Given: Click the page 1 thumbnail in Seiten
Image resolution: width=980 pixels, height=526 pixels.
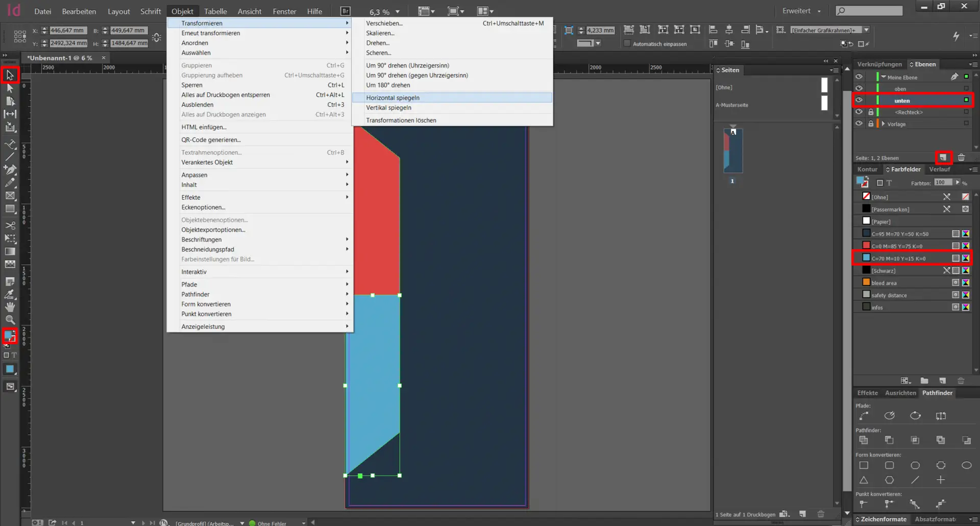Looking at the screenshot, I should [733, 151].
